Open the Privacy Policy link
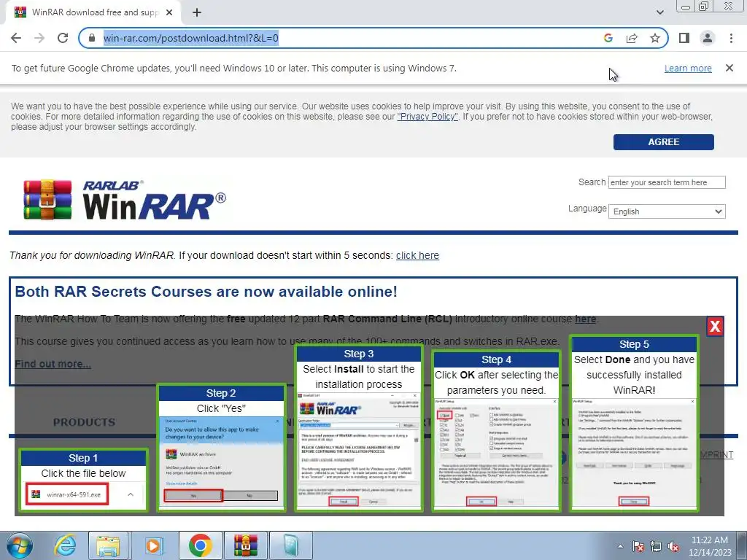 pyautogui.click(x=427, y=117)
